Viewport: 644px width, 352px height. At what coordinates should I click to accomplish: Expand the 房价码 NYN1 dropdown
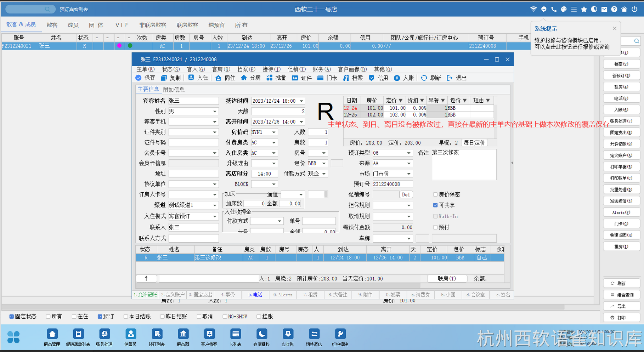click(x=274, y=132)
